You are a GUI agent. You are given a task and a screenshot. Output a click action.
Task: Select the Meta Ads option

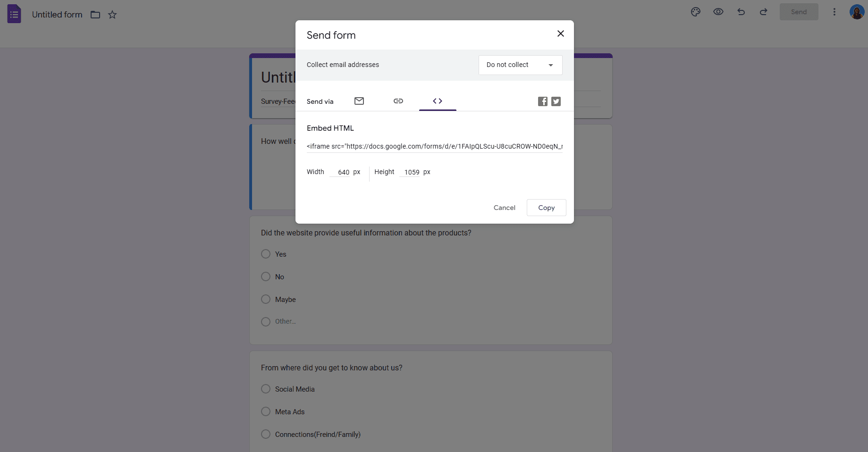(265, 411)
